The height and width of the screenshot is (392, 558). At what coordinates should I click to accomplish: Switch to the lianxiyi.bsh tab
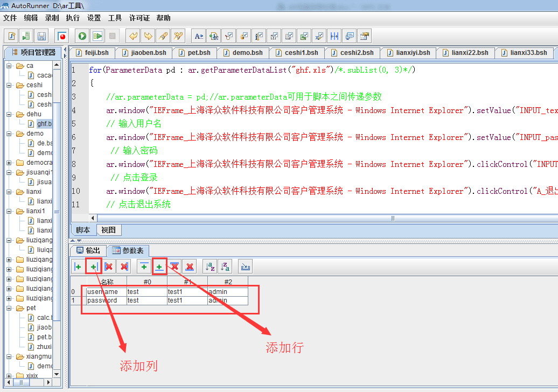(x=408, y=53)
